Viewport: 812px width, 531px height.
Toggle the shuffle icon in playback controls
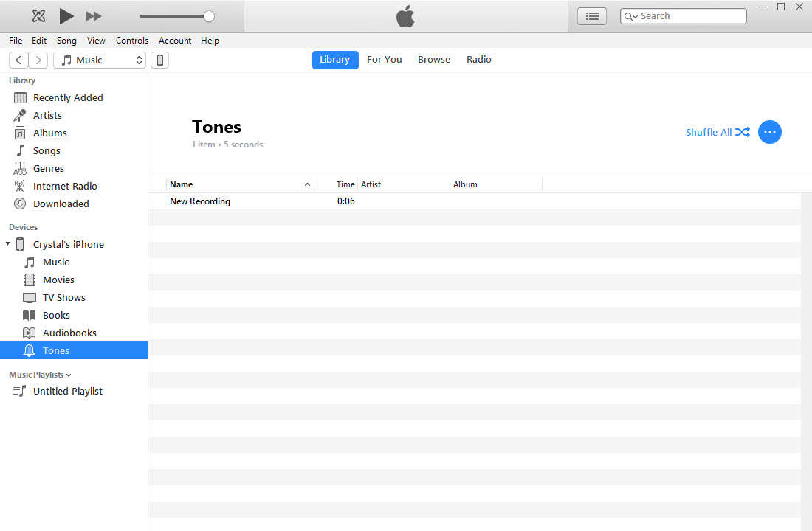pos(39,16)
